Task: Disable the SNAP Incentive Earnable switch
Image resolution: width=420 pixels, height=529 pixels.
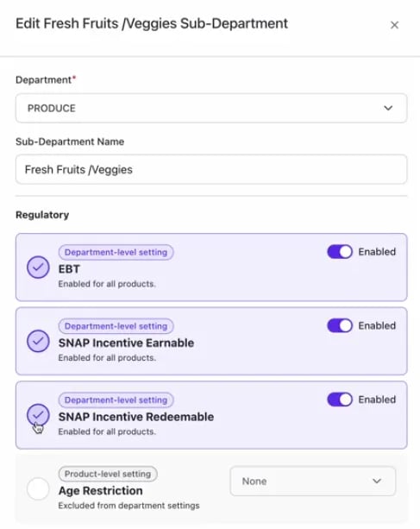Action: pyautogui.click(x=340, y=325)
